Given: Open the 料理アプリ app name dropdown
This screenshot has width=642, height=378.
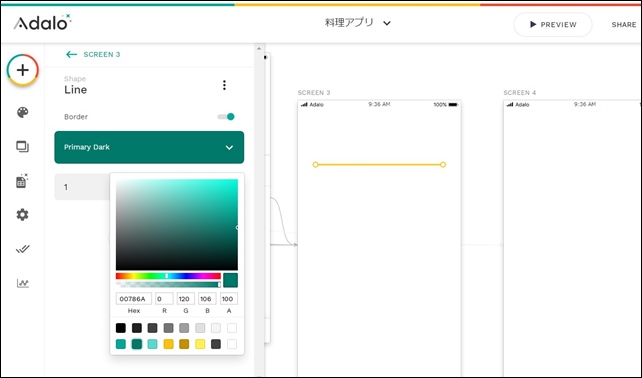Looking at the screenshot, I should click(x=357, y=23).
